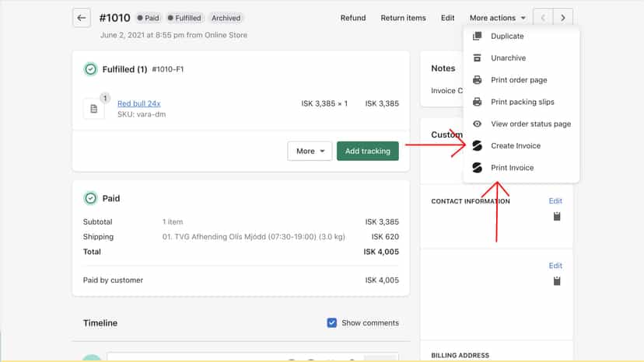Click printer icon beside Print packing slips

[x=478, y=102]
